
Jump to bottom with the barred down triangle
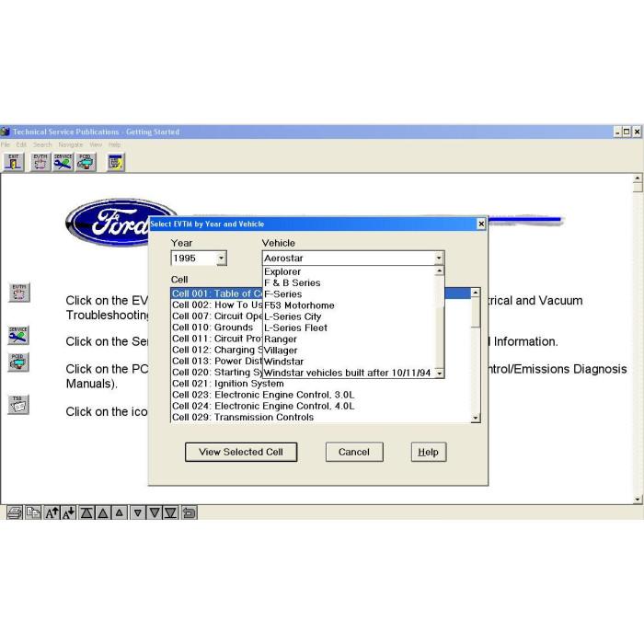pos(171,512)
